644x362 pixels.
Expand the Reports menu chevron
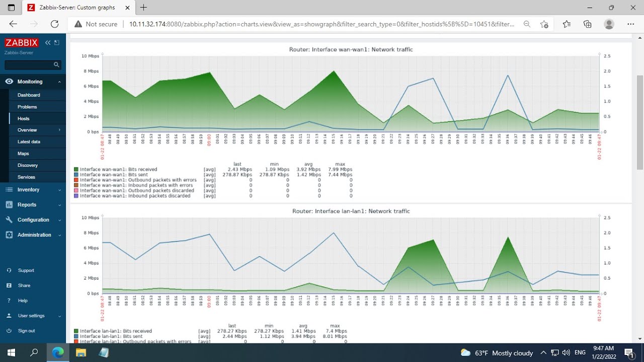coord(59,205)
